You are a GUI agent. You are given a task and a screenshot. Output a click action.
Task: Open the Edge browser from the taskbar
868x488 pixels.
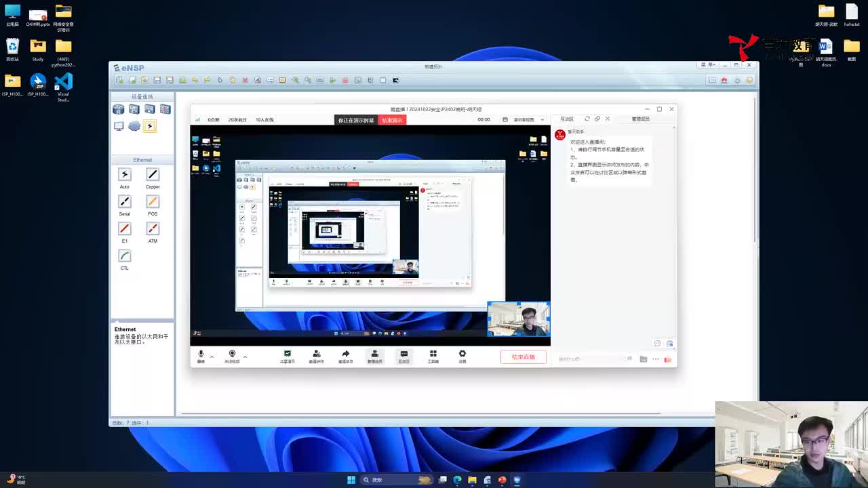(457, 480)
